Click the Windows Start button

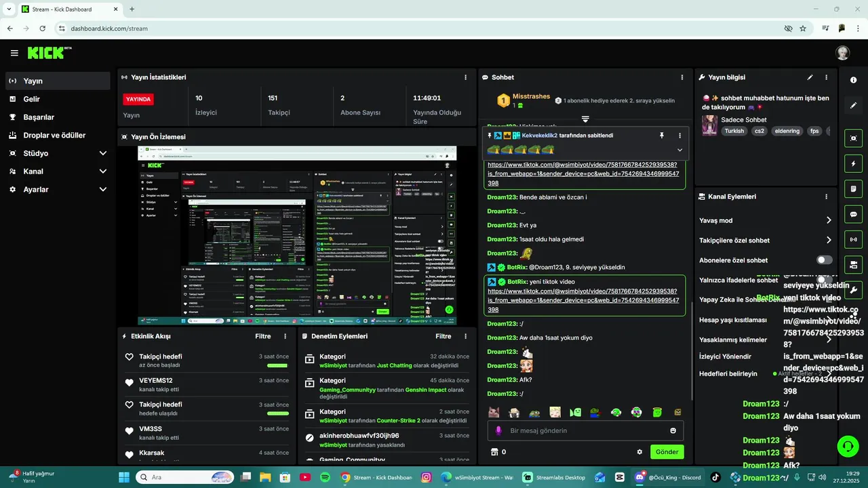tap(124, 477)
